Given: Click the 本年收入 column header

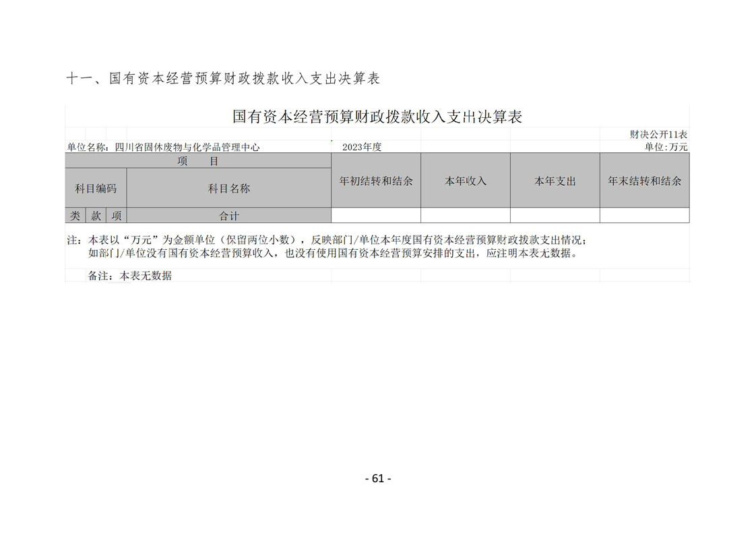Looking at the screenshot, I should (x=466, y=180).
